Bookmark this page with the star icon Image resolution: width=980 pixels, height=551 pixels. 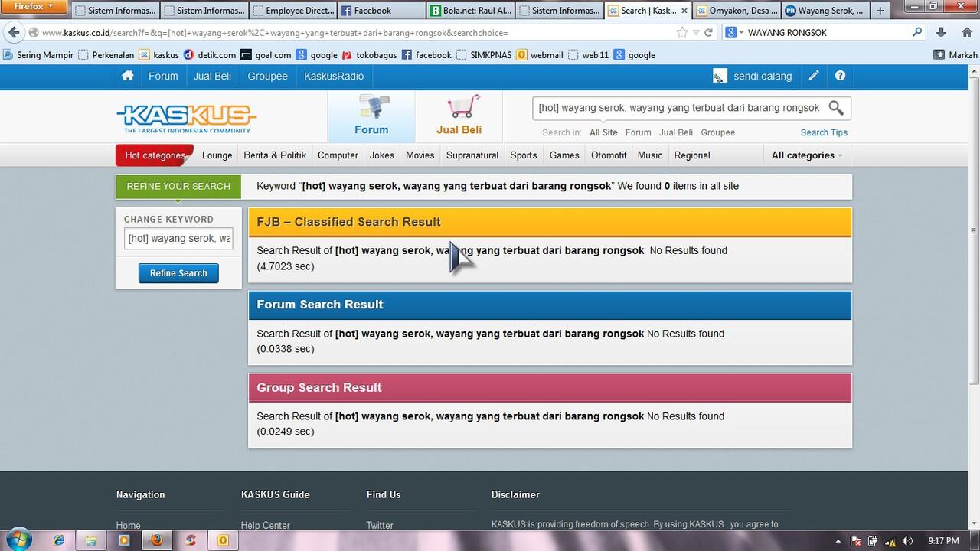pyautogui.click(x=682, y=33)
